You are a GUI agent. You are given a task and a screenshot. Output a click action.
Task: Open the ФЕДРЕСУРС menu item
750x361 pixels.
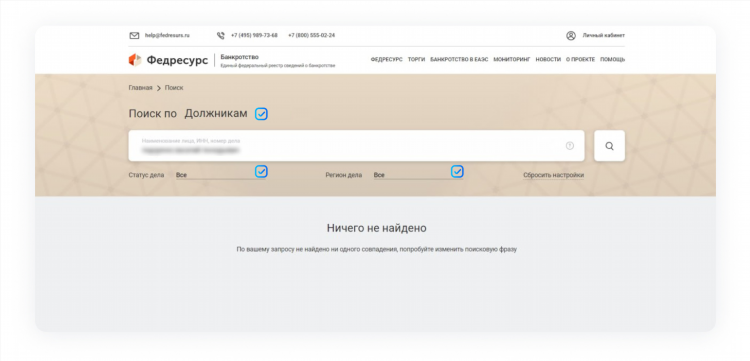(x=386, y=60)
